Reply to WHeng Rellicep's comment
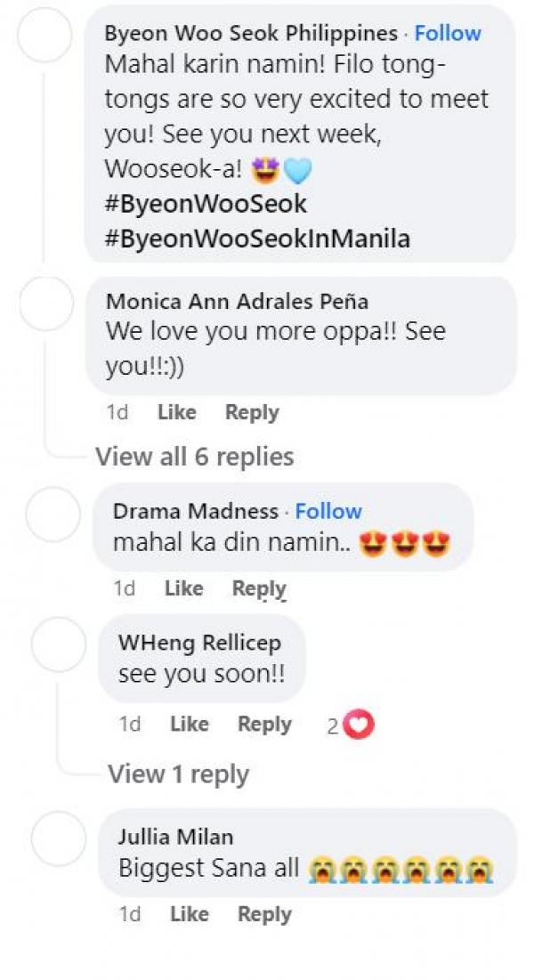The image size is (534, 980). pyautogui.click(x=264, y=725)
